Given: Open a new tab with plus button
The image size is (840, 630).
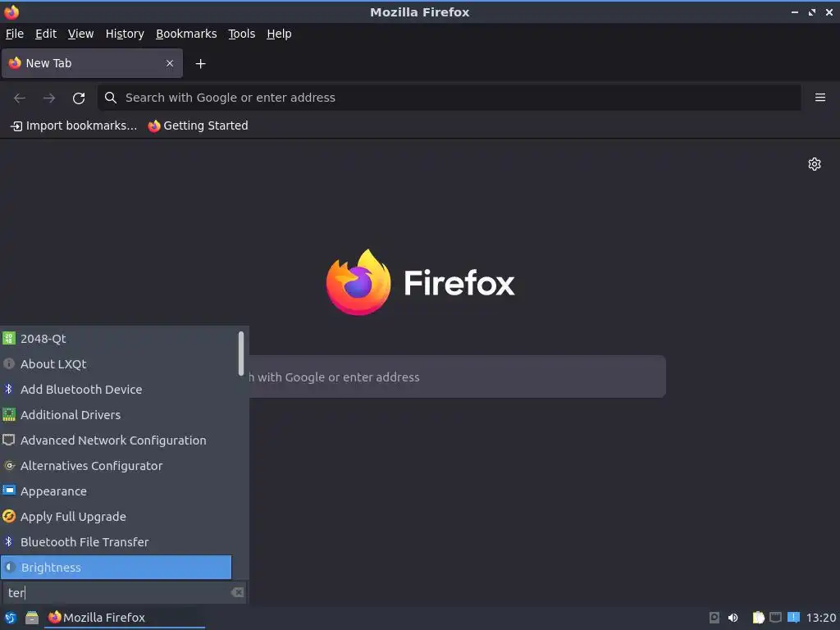Looking at the screenshot, I should tap(200, 64).
